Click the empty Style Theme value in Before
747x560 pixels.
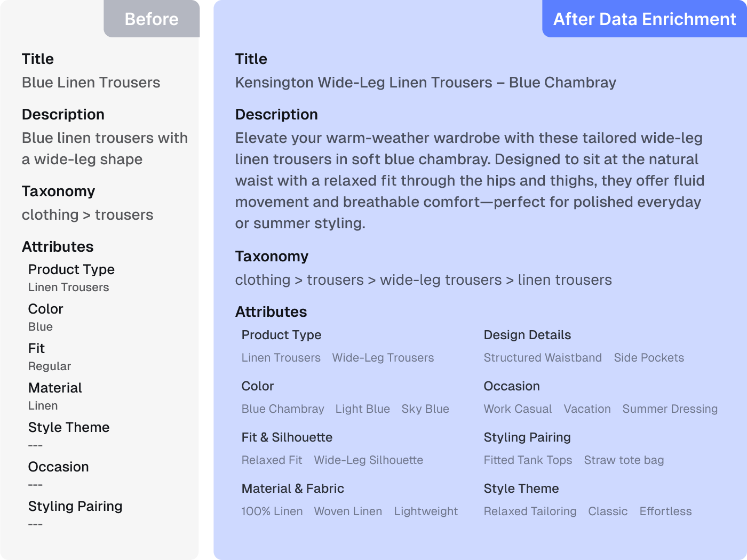[35, 445]
